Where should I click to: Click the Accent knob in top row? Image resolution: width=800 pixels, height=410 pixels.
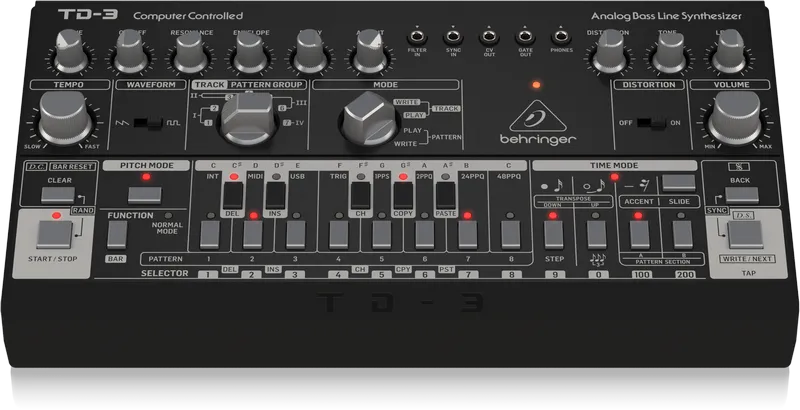pos(370,51)
